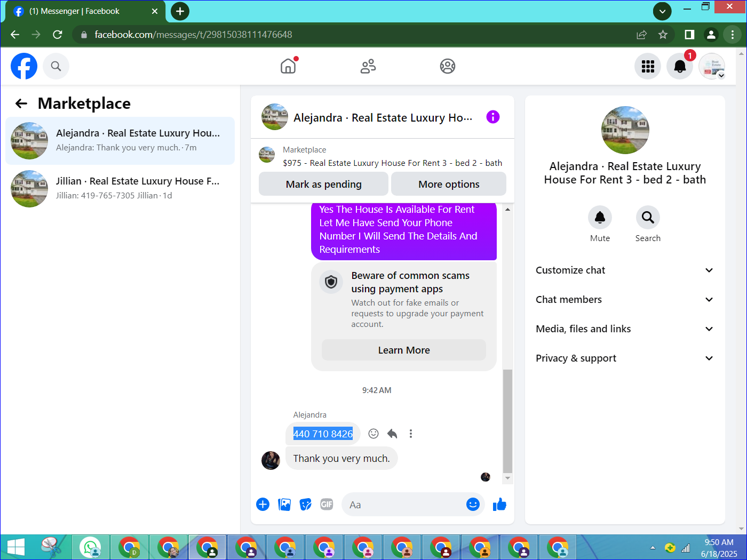
Task: Click the chat messages scrollbar thumb
Action: pos(507,420)
